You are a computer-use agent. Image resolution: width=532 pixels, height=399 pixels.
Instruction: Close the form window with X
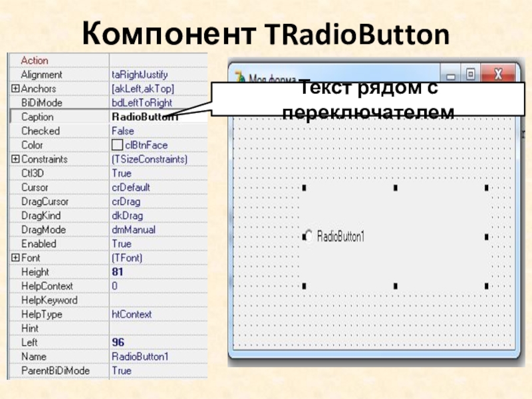[x=497, y=74]
